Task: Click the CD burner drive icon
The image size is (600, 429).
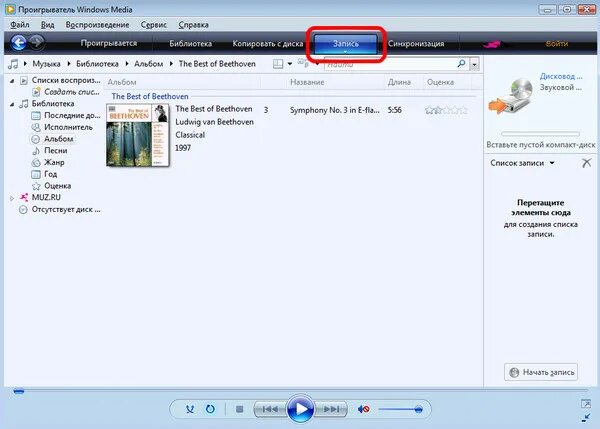Action: tap(511, 96)
